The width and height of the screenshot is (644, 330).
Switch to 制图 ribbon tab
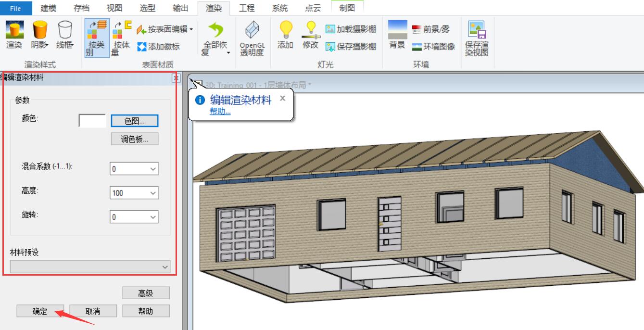coord(347,8)
